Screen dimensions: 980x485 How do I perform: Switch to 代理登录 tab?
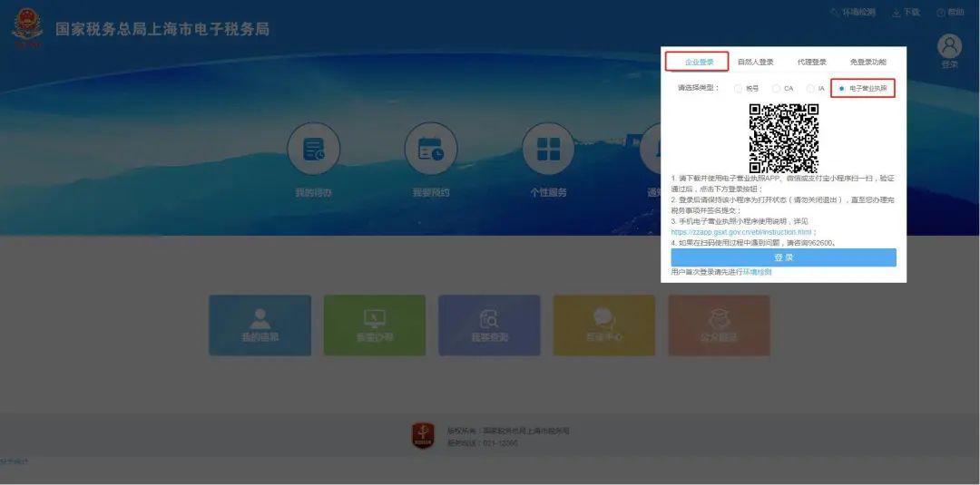[x=812, y=62]
